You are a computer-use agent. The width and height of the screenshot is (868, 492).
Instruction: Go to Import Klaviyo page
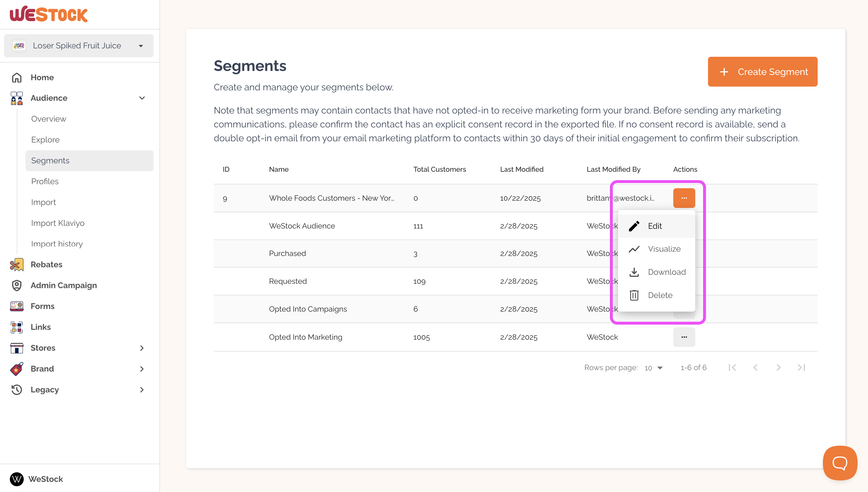(58, 223)
